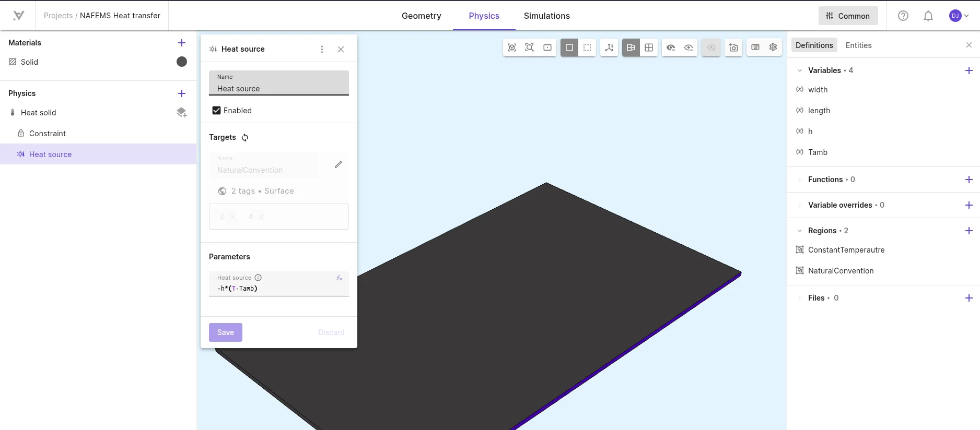Click the coordinate axes icon
The height and width of the screenshot is (430, 980).
[609, 47]
